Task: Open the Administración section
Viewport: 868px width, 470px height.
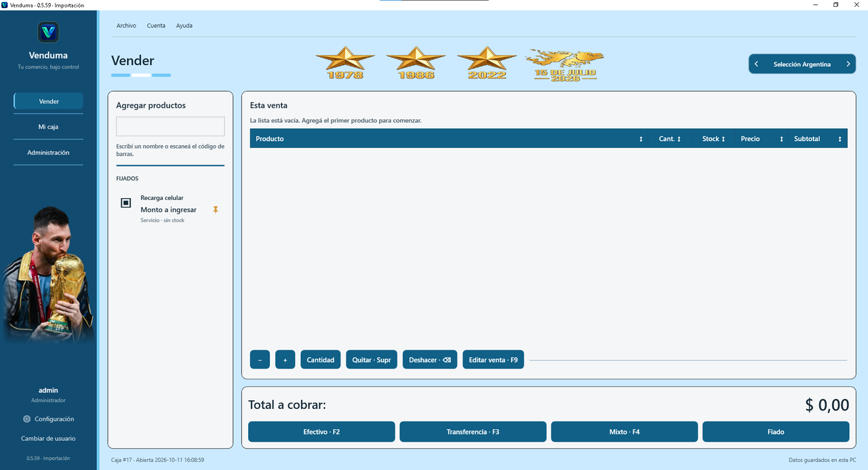Action: coord(49,153)
